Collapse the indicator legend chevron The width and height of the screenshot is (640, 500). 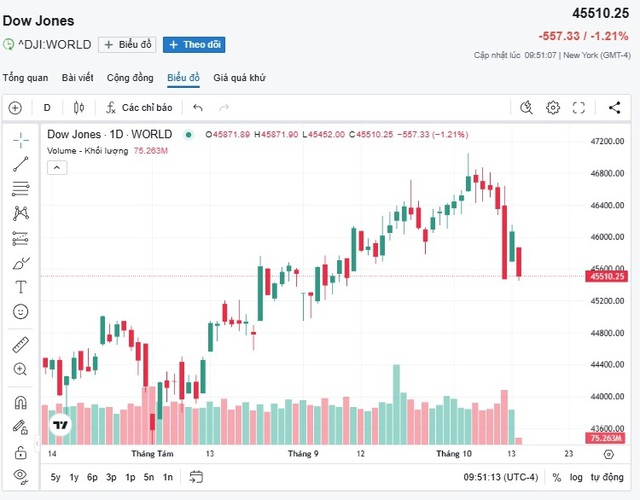[x=57, y=167]
